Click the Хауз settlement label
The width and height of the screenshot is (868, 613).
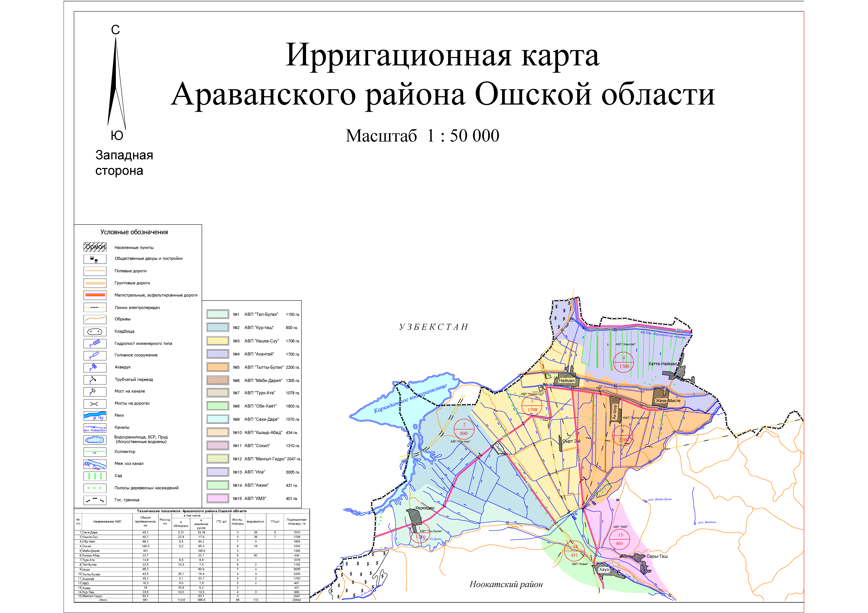tap(604, 569)
